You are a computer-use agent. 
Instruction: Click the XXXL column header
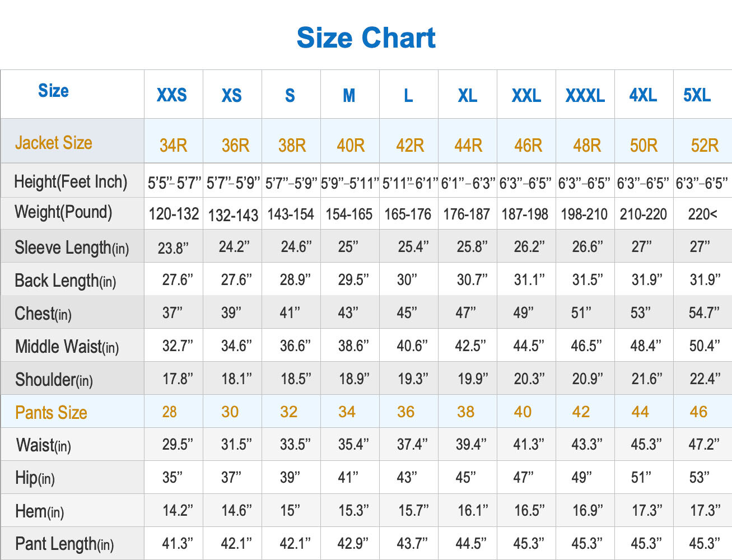585,96
